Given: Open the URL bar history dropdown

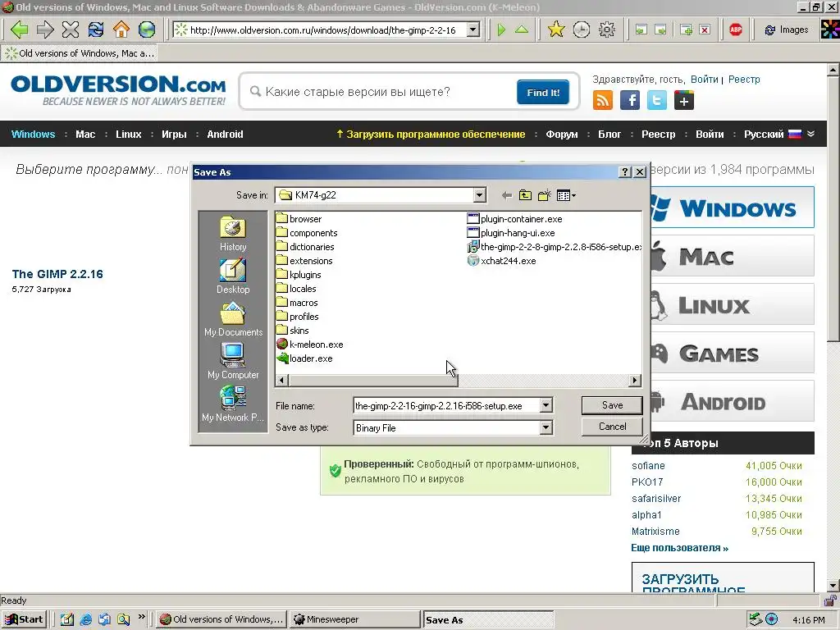Looking at the screenshot, I should (473, 30).
